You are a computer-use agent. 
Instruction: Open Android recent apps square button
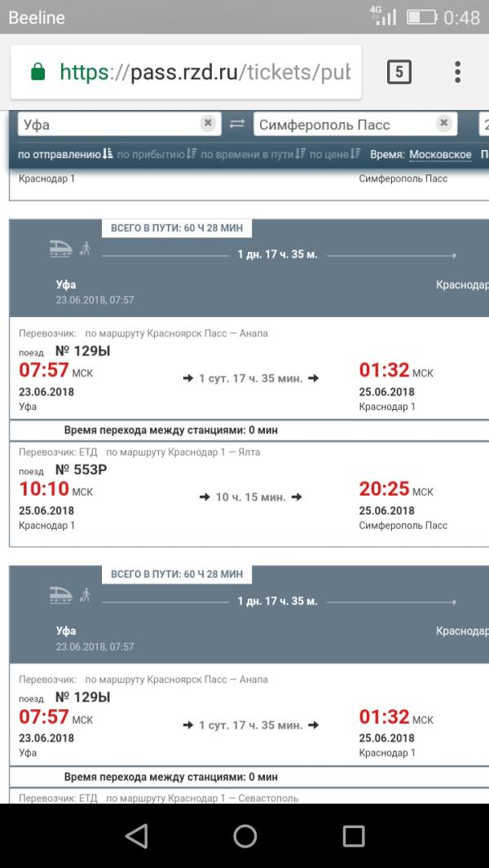point(354,836)
